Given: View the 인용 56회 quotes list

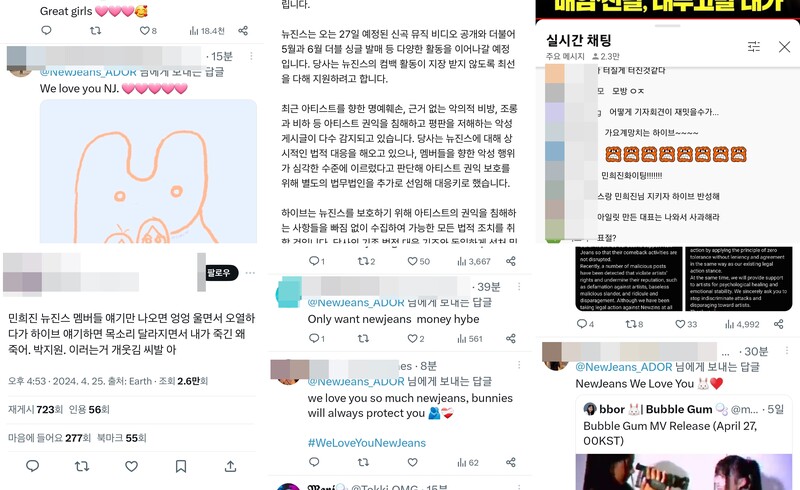Looking at the screenshot, I should 89,409.
